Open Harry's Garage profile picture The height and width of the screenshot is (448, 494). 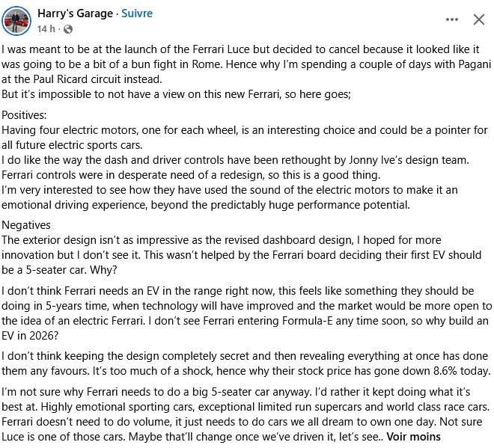click(16, 21)
